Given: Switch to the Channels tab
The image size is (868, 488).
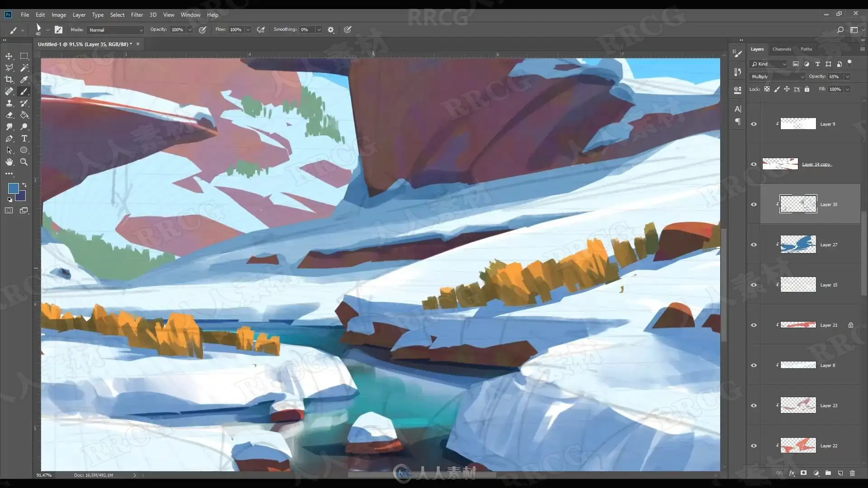Looking at the screenshot, I should (782, 49).
